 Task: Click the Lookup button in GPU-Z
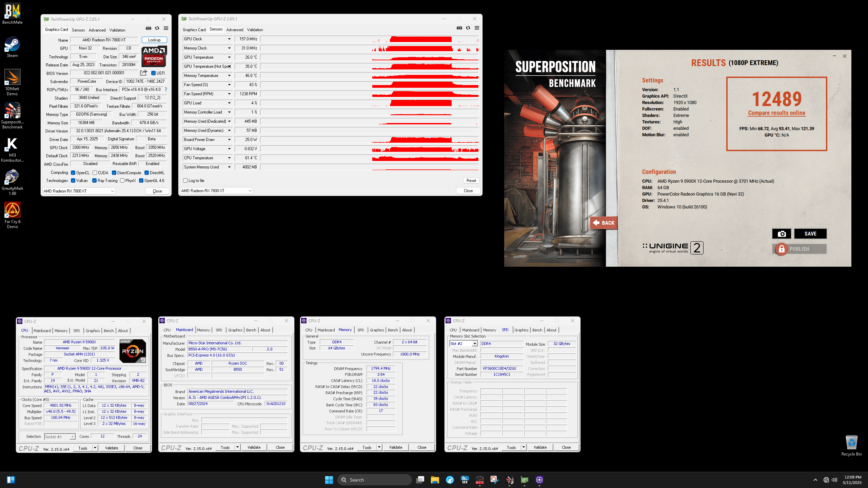pyautogui.click(x=154, y=40)
